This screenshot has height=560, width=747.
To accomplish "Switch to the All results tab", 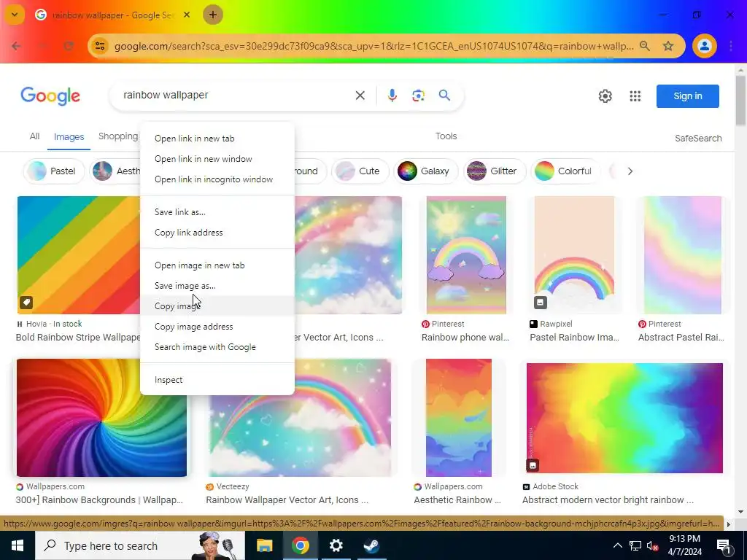I will point(34,136).
